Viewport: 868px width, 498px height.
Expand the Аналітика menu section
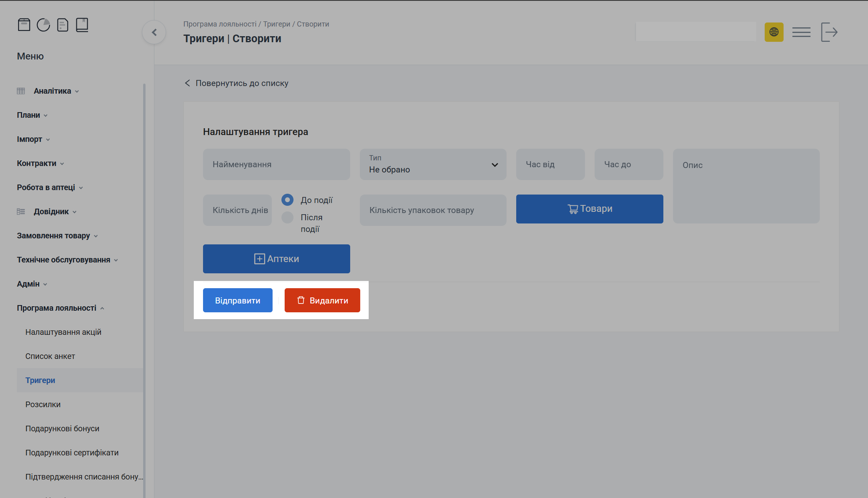(52, 91)
